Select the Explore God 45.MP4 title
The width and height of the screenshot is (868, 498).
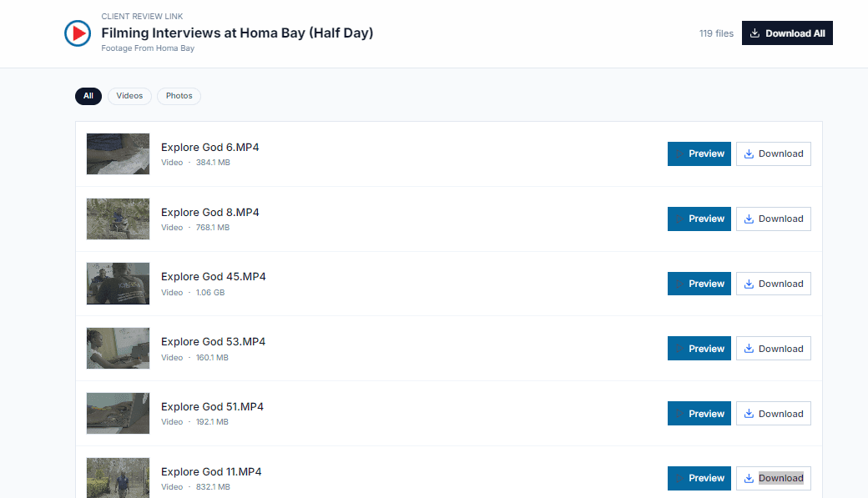tap(213, 277)
